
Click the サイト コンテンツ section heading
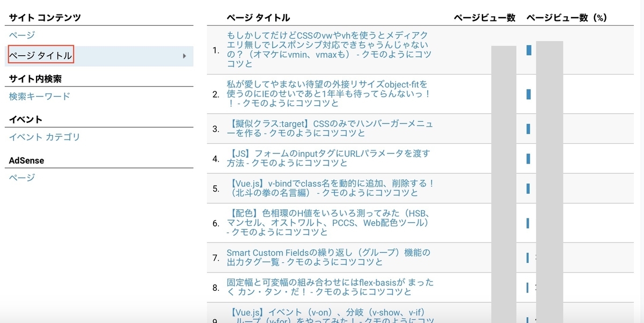point(45,18)
